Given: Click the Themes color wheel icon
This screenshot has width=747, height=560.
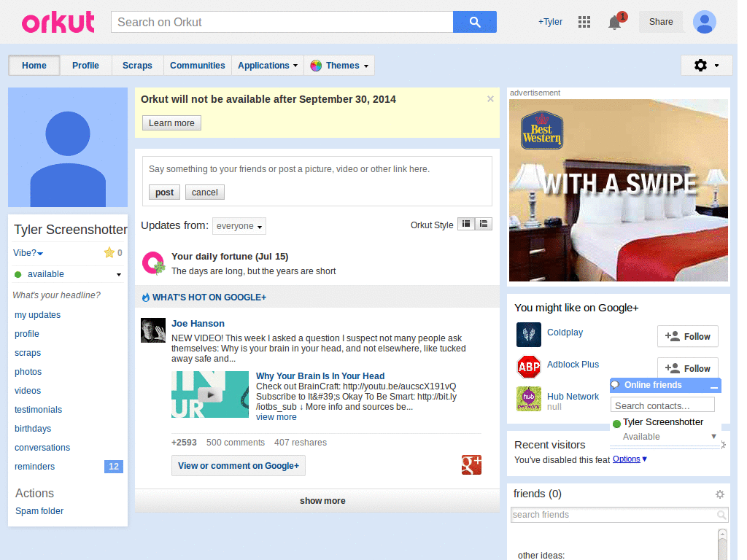Looking at the screenshot, I should pos(316,66).
